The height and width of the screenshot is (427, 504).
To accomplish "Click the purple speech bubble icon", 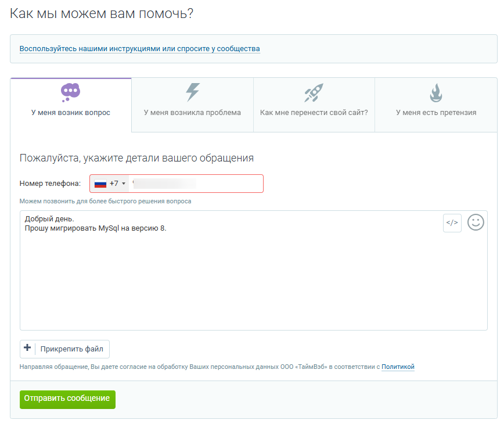I will [70, 92].
